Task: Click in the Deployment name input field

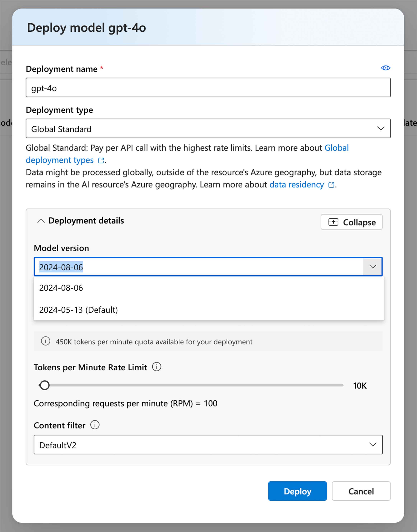Action: click(x=208, y=88)
